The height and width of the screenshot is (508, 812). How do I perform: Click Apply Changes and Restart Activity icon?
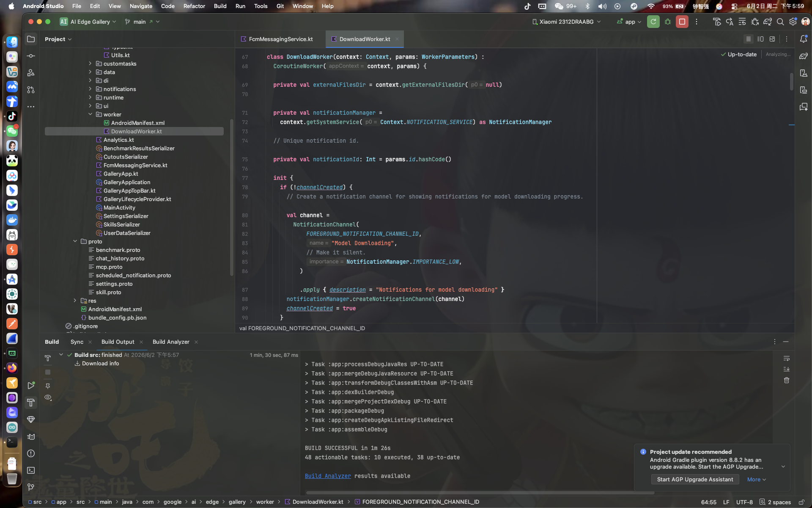730,22
